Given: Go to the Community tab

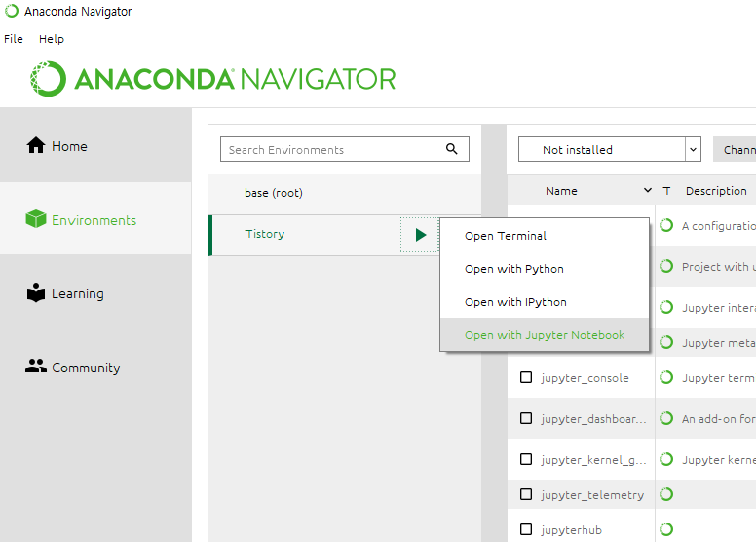Looking at the screenshot, I should click(95, 367).
